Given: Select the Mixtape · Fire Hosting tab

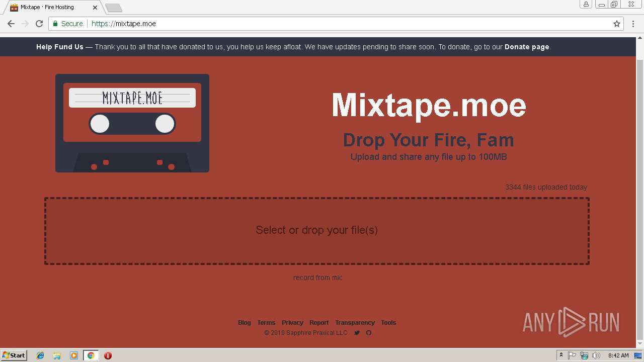Looking at the screenshot, I should pyautogui.click(x=53, y=8).
